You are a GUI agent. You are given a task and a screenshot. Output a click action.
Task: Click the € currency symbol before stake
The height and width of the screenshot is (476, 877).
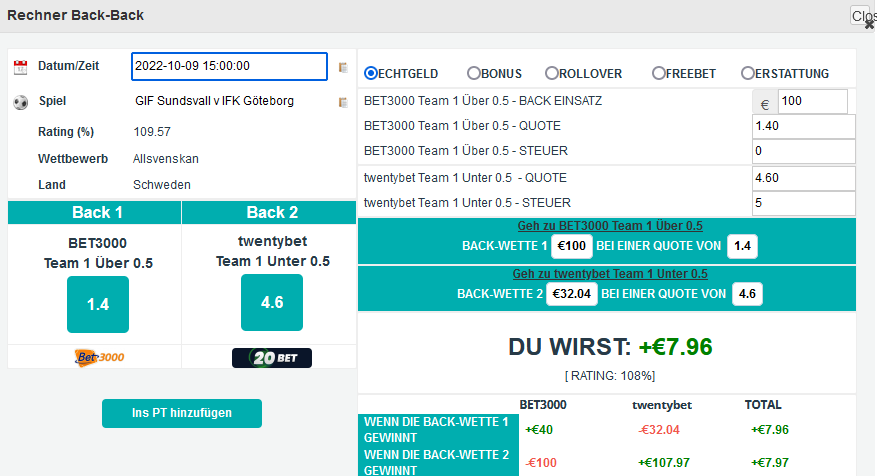tap(765, 105)
